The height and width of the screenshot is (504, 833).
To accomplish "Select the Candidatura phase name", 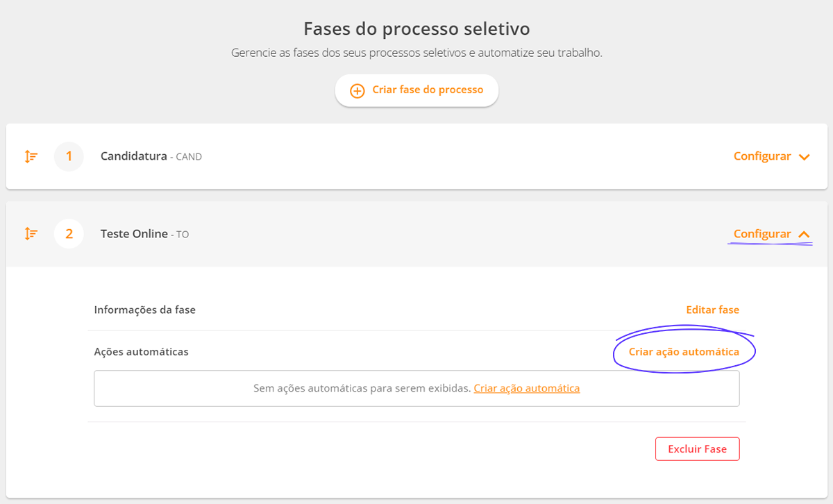I will [x=134, y=156].
